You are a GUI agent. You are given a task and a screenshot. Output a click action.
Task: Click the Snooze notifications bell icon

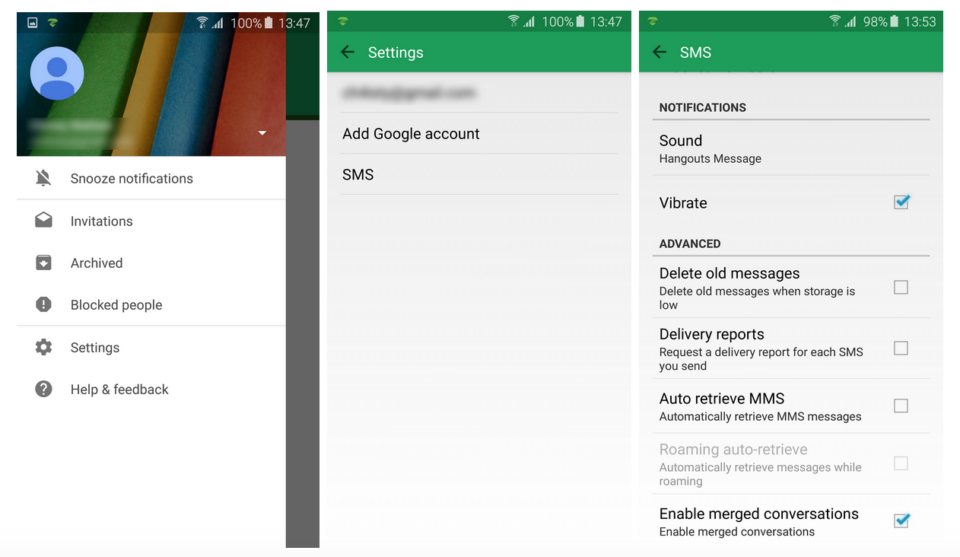(x=43, y=178)
